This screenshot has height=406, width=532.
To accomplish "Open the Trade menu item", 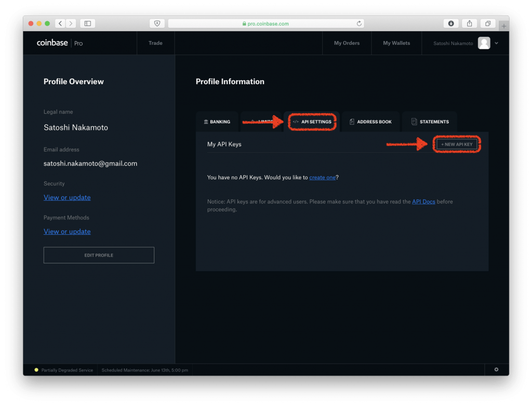I will tap(155, 43).
